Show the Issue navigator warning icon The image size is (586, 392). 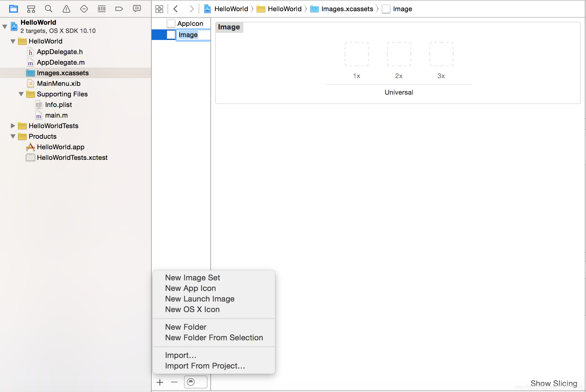[66, 9]
